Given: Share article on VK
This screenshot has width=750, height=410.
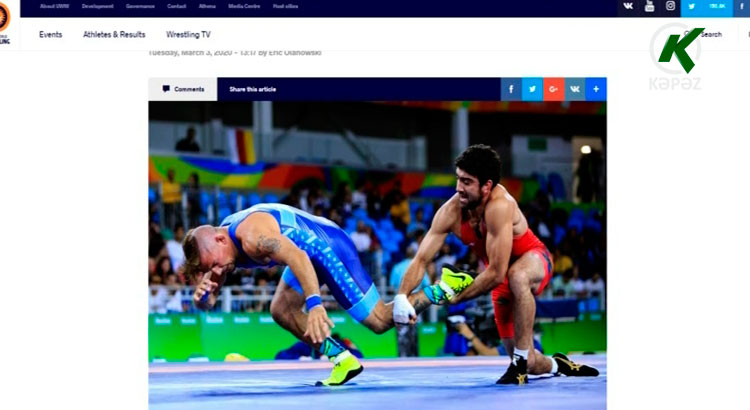Looking at the screenshot, I should tap(575, 89).
